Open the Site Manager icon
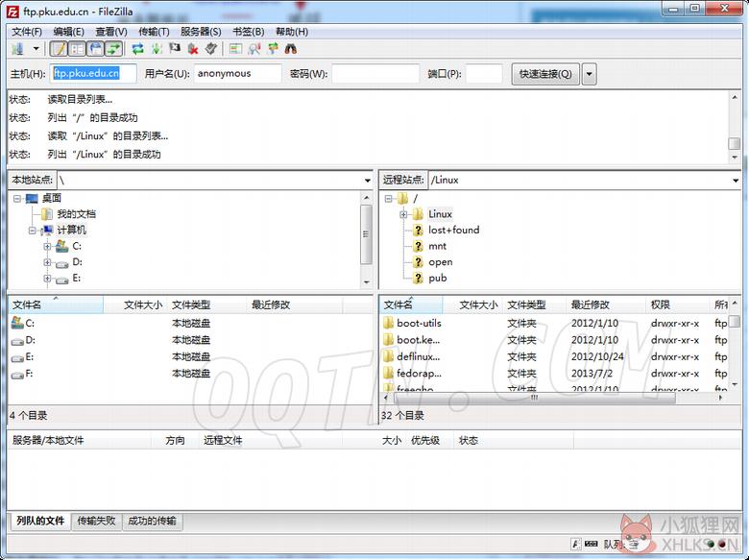Image resolution: width=749 pixels, height=560 pixels. point(17,49)
